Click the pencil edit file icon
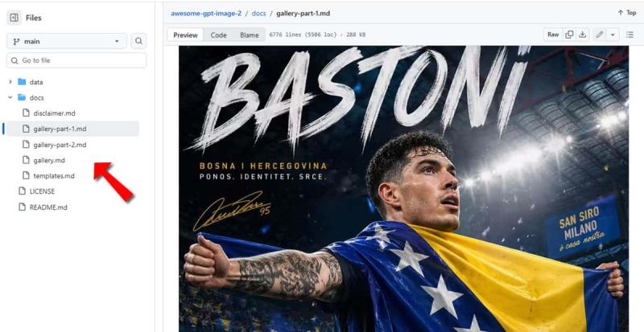Image resolution: width=644 pixels, height=332 pixels. pos(600,35)
